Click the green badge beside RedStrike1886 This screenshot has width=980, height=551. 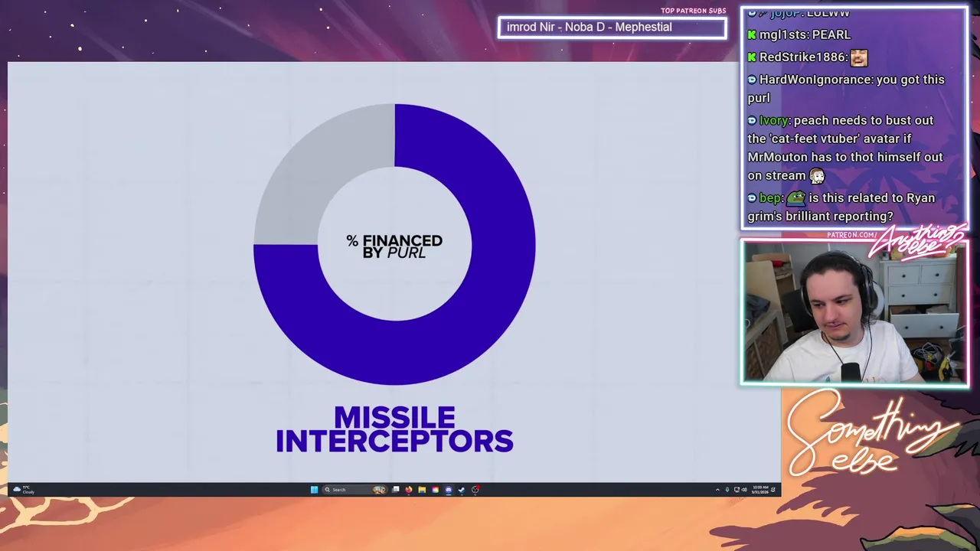(x=752, y=57)
